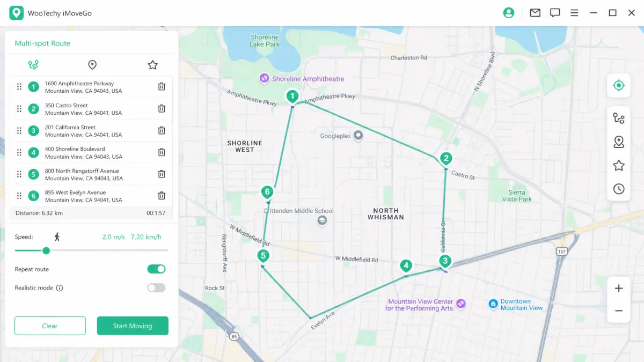Viewport: 644px width, 362px height.
Task: Center map on current location target icon
Action: pos(619,86)
